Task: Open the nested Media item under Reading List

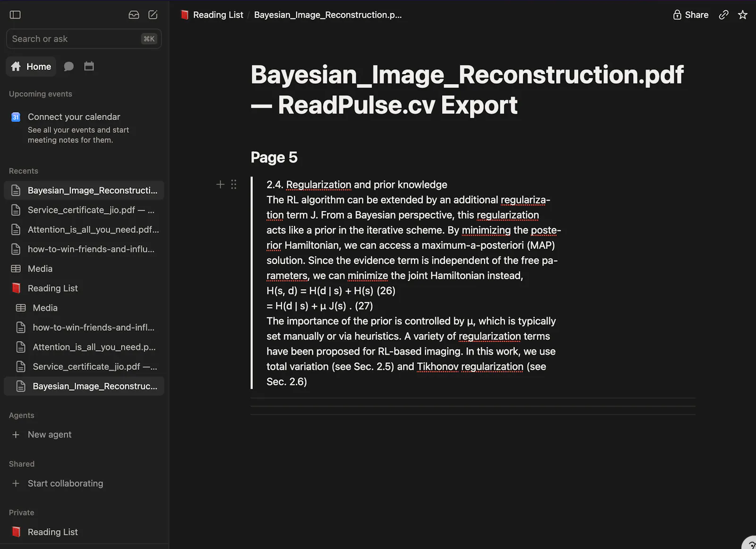Action: tap(84, 308)
